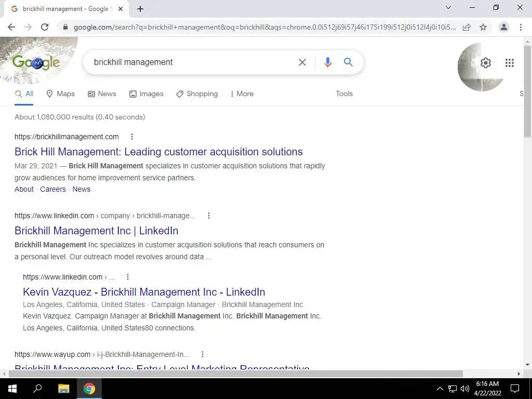Viewport: 532px width, 399px height.
Task: Switch to the News results tab
Action: click(x=102, y=94)
